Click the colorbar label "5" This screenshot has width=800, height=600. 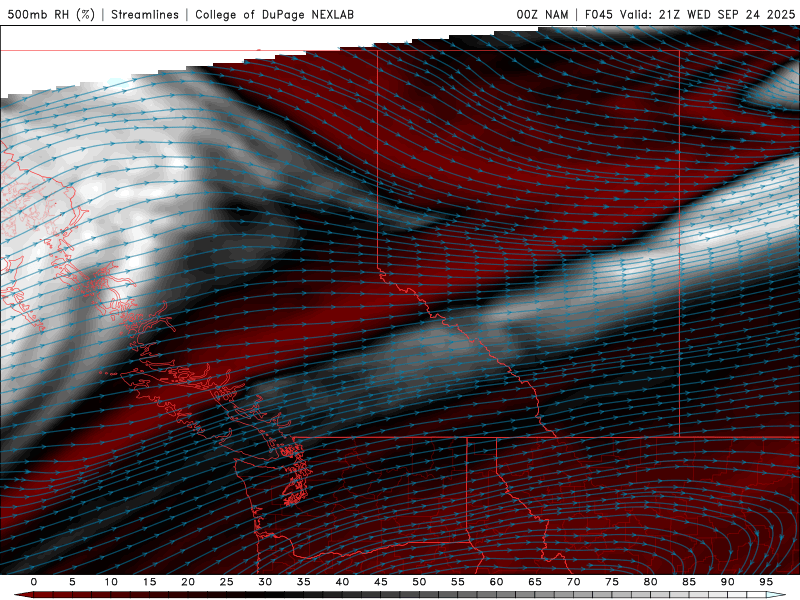(x=72, y=582)
